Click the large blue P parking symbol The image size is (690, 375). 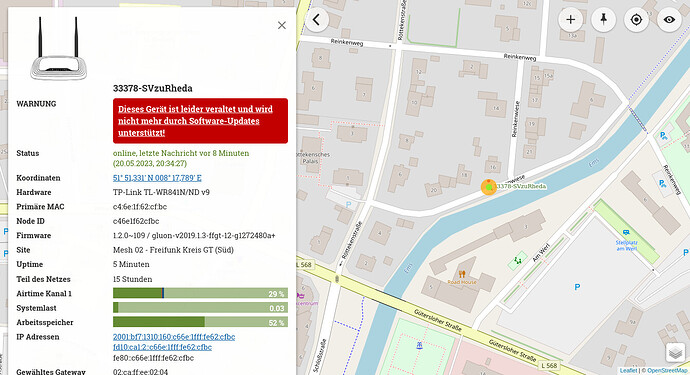tap(577, 287)
